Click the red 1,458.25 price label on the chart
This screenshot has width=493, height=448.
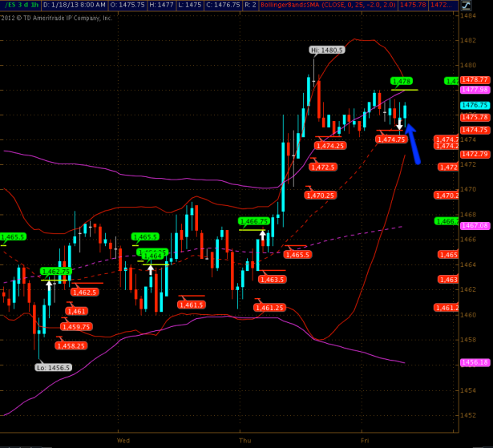click(x=71, y=345)
